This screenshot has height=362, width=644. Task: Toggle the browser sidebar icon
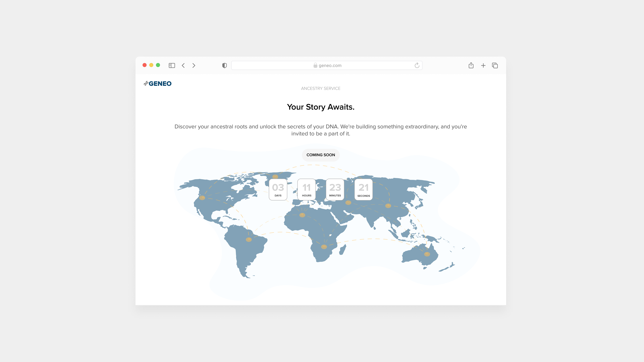point(172,65)
